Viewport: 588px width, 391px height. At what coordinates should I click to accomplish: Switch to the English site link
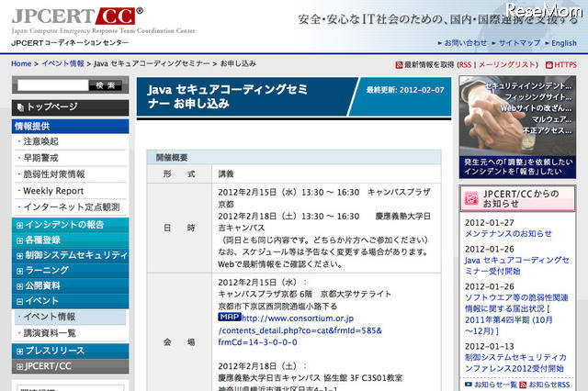click(x=563, y=43)
